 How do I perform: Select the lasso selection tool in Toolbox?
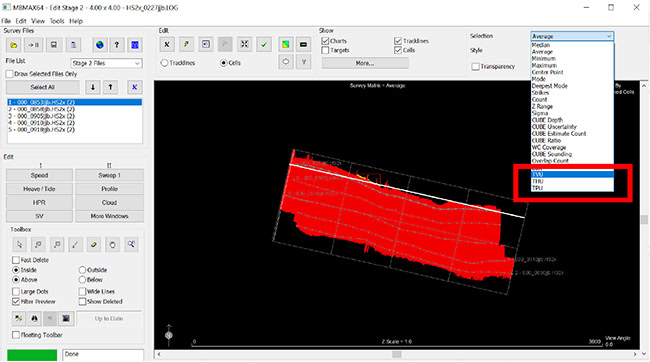click(x=38, y=245)
